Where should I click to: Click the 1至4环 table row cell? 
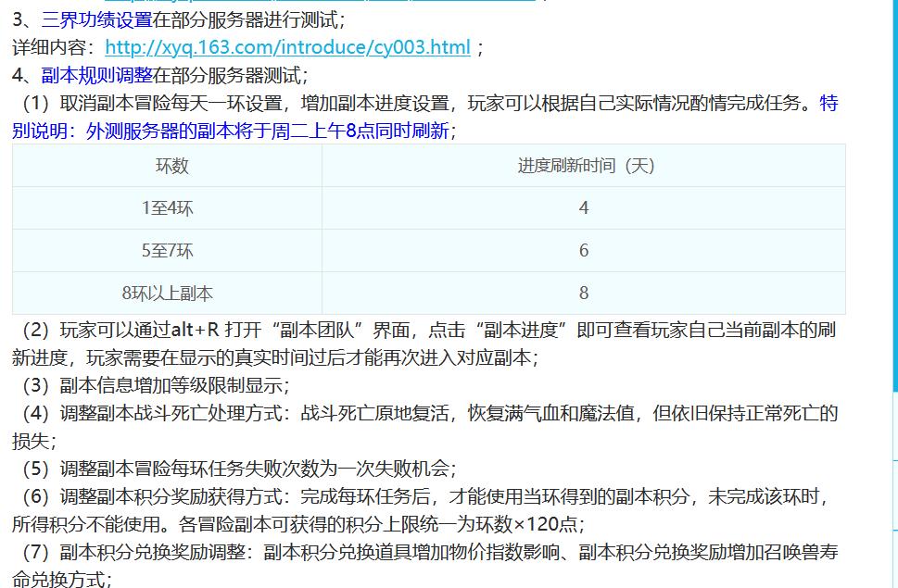pos(165,208)
